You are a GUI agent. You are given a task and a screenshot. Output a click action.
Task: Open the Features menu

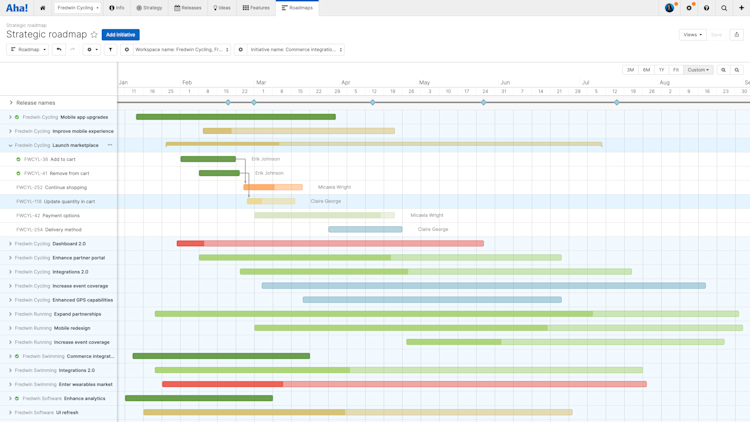click(x=256, y=8)
